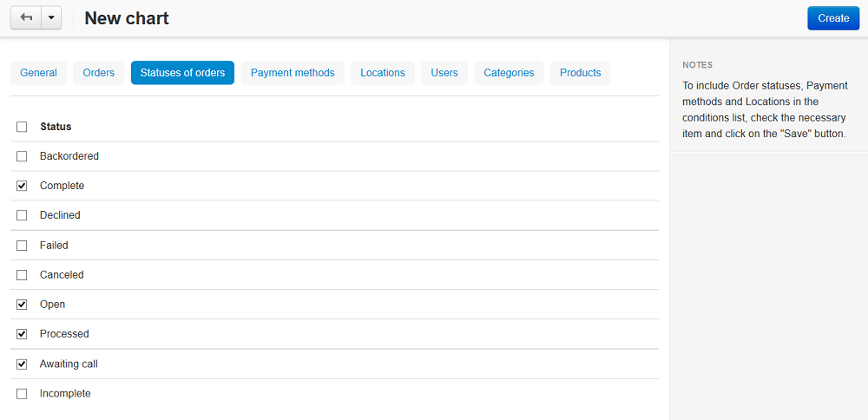Screen dimensions: 868x420
Task: Click the Status column header text
Action: coord(56,127)
